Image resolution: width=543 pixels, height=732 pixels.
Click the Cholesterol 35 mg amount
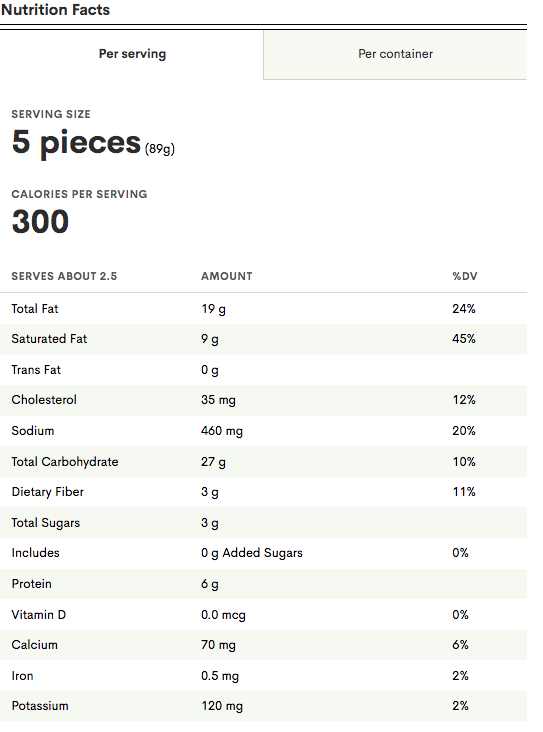click(x=218, y=400)
